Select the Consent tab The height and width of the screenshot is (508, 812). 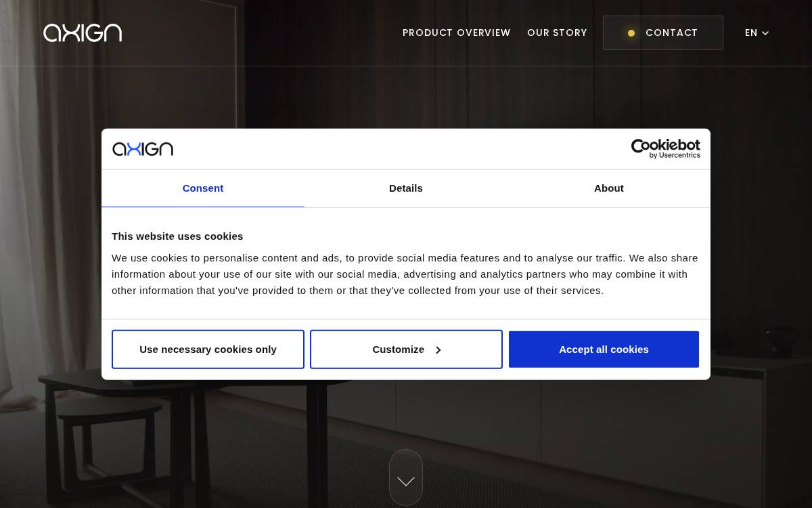tap(203, 188)
